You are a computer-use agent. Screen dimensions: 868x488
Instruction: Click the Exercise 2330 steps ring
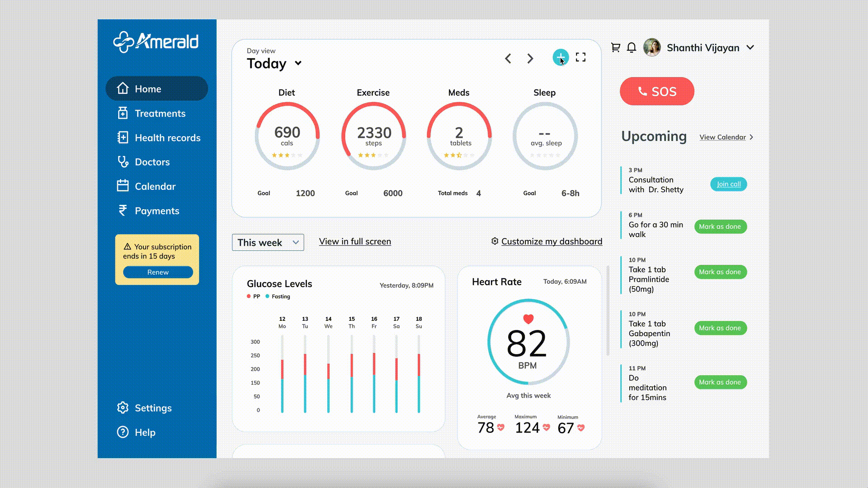(373, 136)
